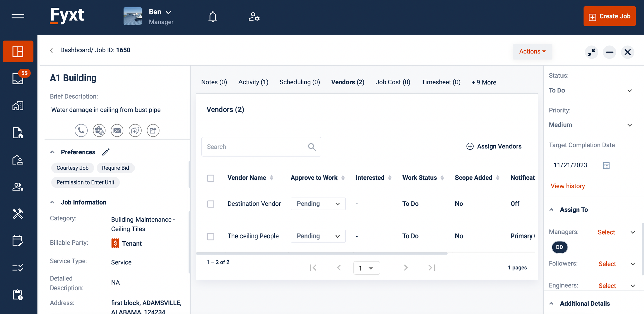Click the Fyxt logo
The image size is (644, 314).
click(x=67, y=16)
